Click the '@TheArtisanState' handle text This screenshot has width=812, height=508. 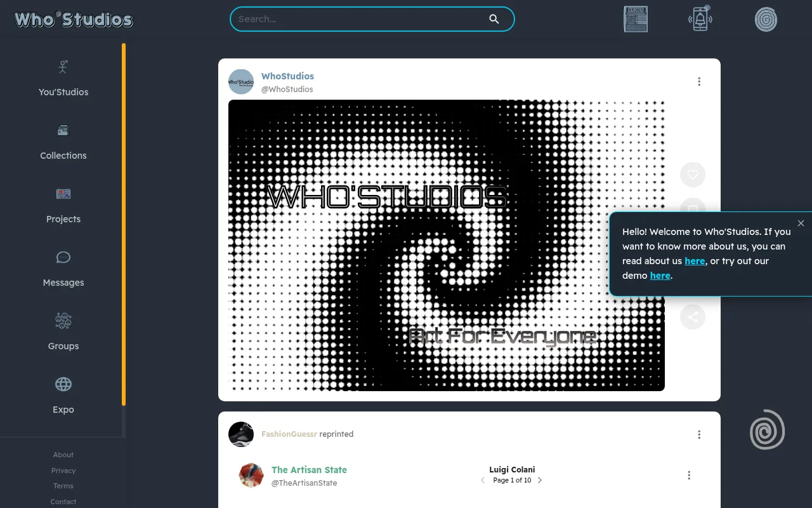pyautogui.click(x=304, y=483)
